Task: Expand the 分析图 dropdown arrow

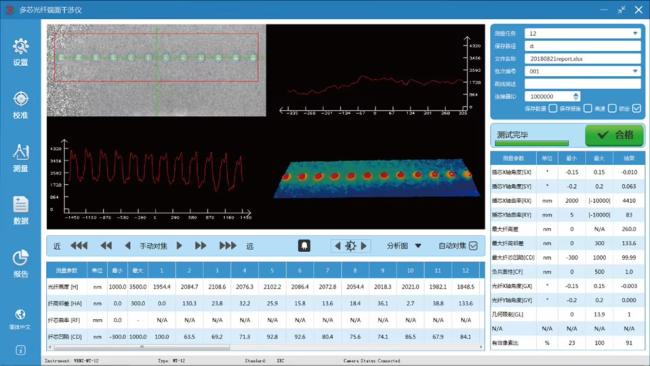Action: [x=418, y=246]
